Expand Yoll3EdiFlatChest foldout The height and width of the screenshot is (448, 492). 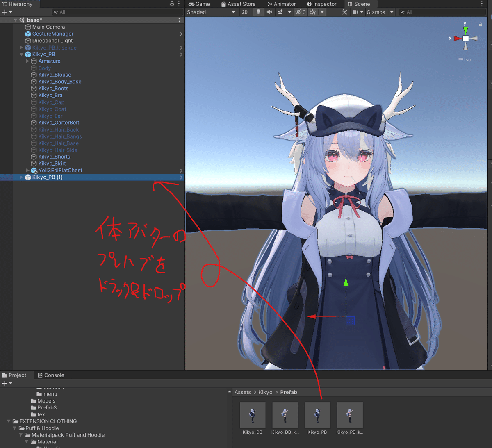click(28, 170)
